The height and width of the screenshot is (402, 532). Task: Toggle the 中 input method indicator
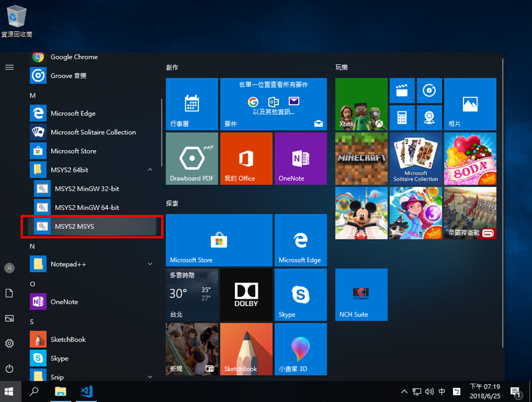tap(442, 391)
